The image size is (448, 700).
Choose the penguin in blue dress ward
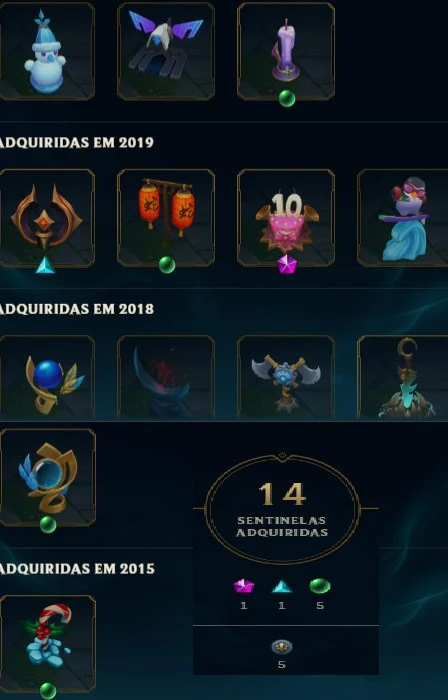[x=403, y=218]
